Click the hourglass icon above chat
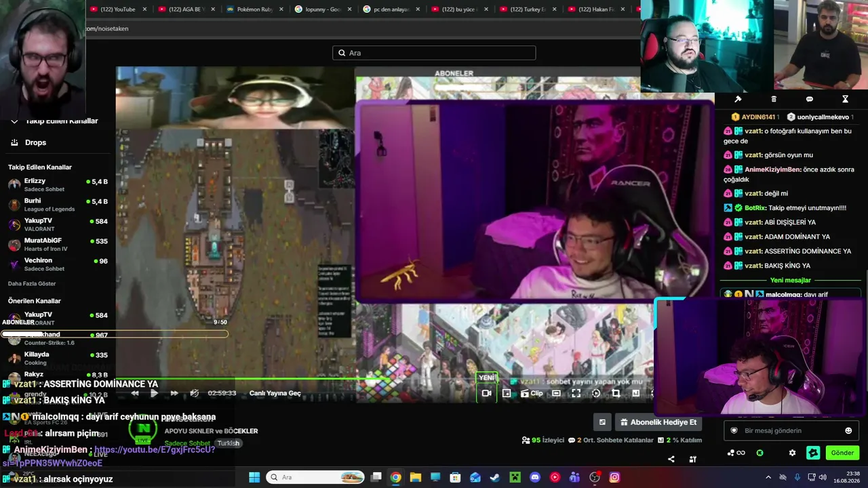868x488 pixels. click(845, 99)
